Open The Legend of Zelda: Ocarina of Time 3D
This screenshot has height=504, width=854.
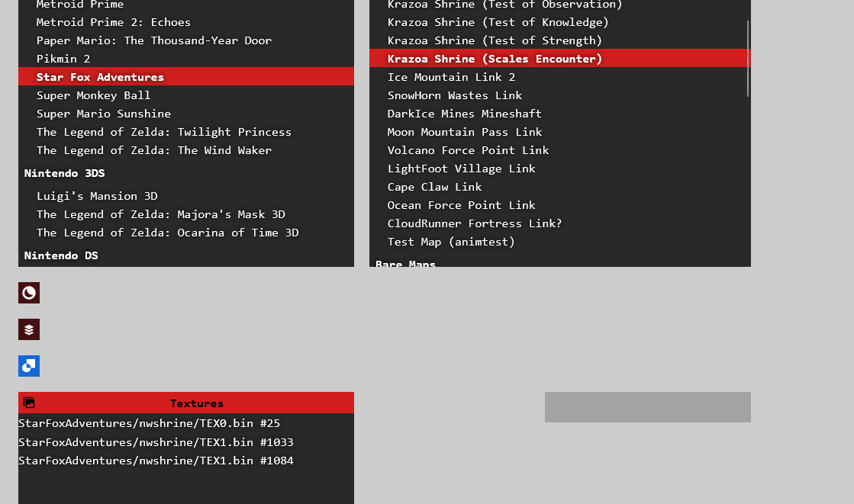click(x=186, y=233)
